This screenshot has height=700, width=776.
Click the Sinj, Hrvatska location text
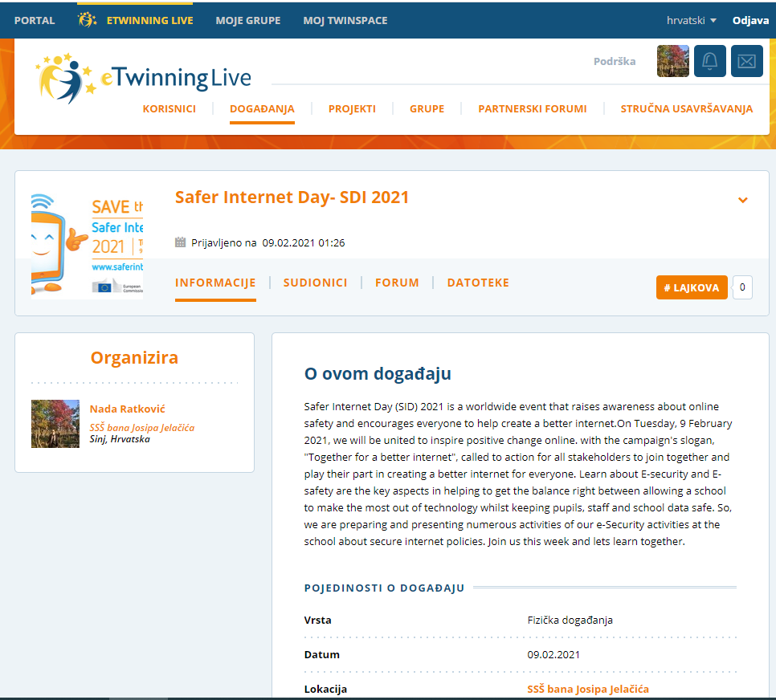120,439
